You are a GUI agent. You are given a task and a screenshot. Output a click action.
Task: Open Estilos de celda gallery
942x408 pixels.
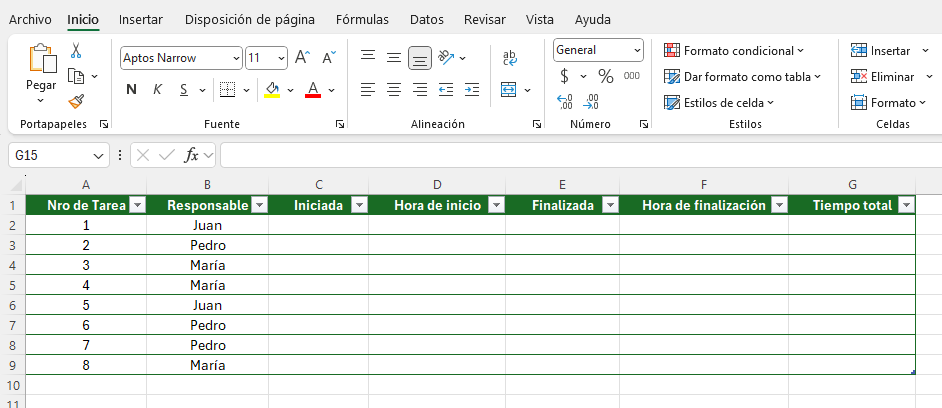pyautogui.click(x=719, y=102)
